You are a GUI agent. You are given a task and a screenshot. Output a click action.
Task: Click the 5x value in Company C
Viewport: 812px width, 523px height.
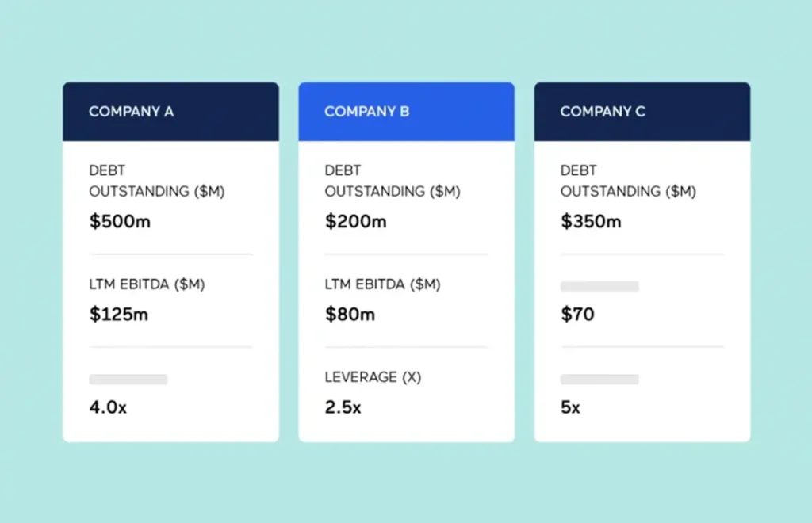tap(570, 408)
